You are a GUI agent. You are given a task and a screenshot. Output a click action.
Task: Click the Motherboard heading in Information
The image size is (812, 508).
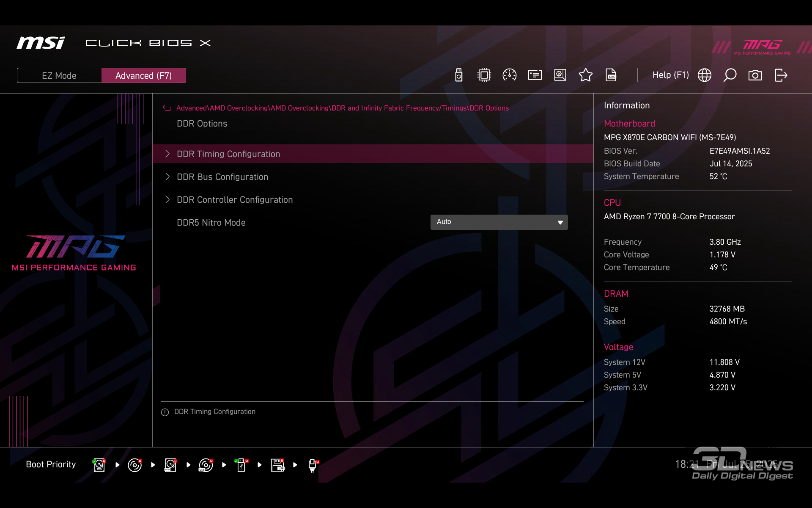[629, 124]
